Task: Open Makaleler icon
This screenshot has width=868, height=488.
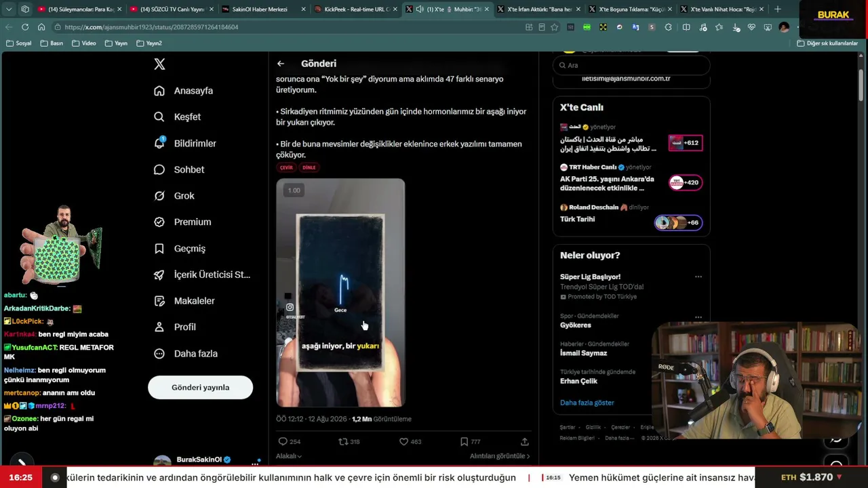Action: 159,301
